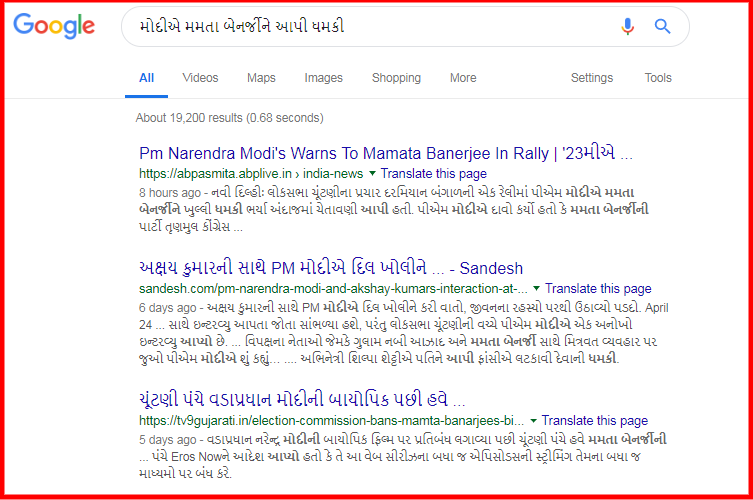Click '8 hours ago' in first snippet
The width and height of the screenshot is (753, 500).
[x=170, y=193]
